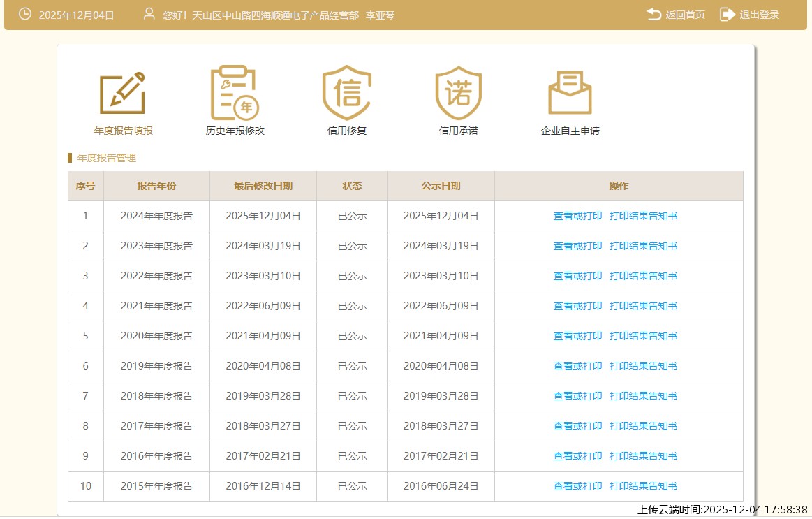Click the 退出登录 exit icon
812x519 pixels.
(728, 15)
